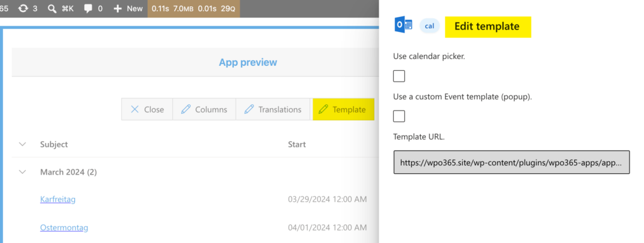Screen dimensions: 644x243
Task: Click the Template URL input field
Action: click(511, 162)
